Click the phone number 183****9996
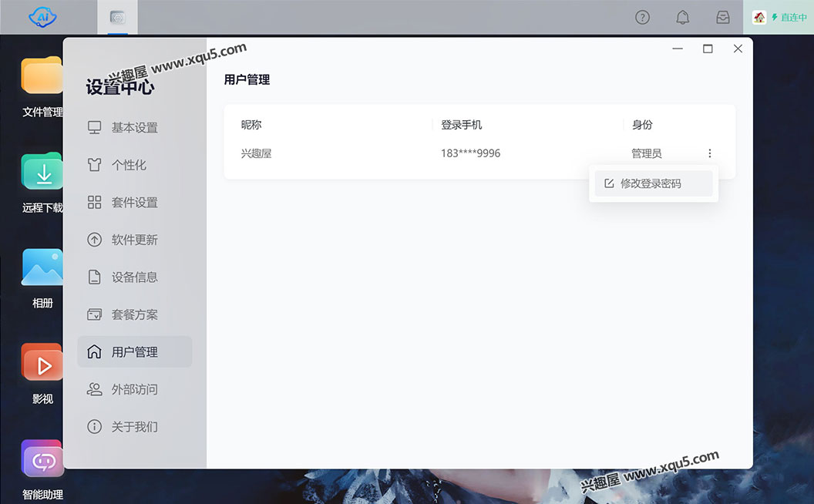Screen dimensions: 814x504 pyautogui.click(x=471, y=153)
